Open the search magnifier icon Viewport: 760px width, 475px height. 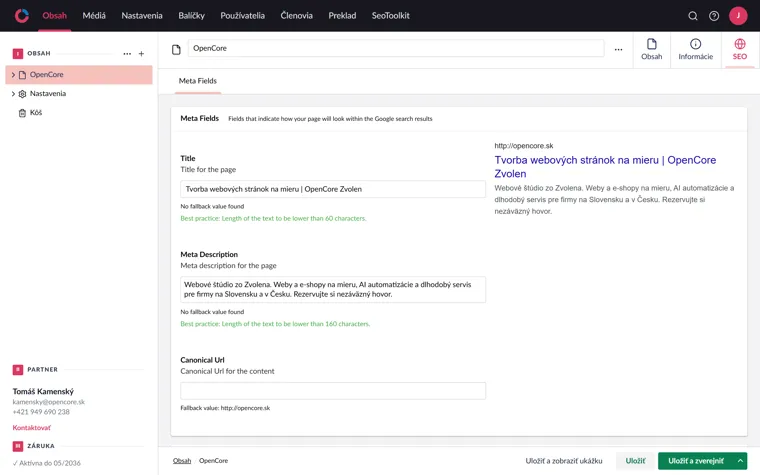pos(693,16)
